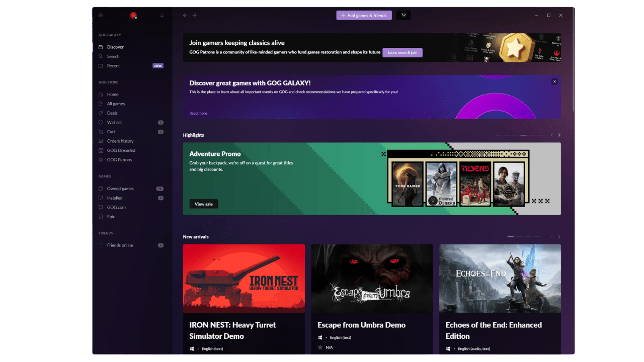Open the Discover section label
Viewport: 644px width, 362px height.
[115, 47]
